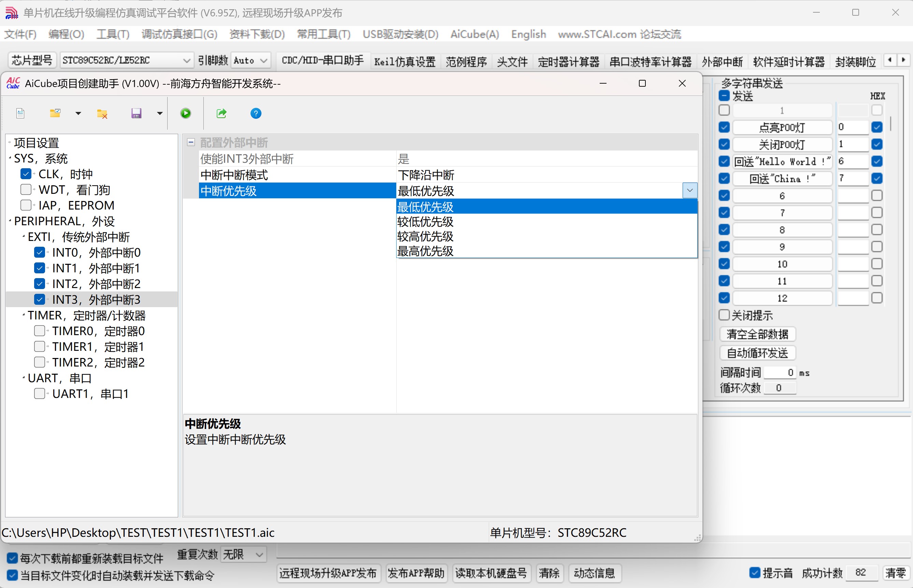Click the blue help question icon

(256, 113)
